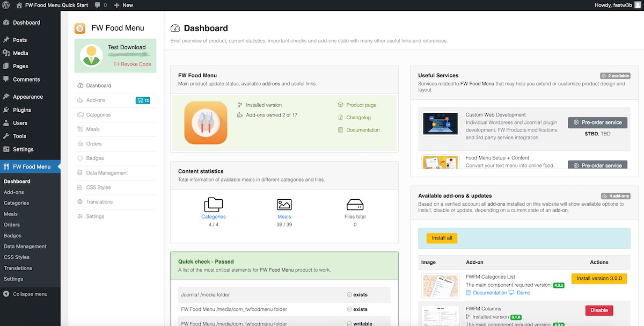Open the Howdy, fastw3b user menu

point(617,5)
